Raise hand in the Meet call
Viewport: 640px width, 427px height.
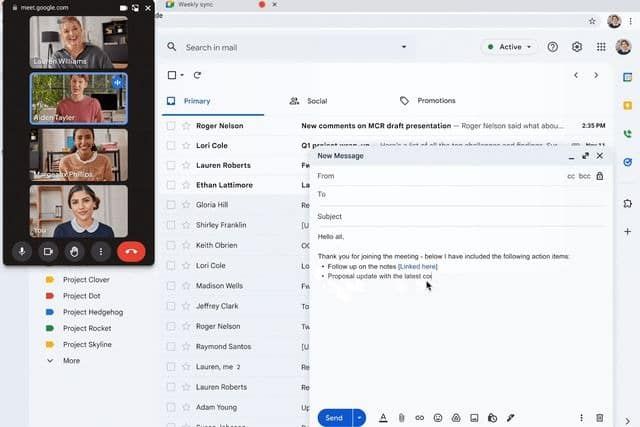click(74, 251)
